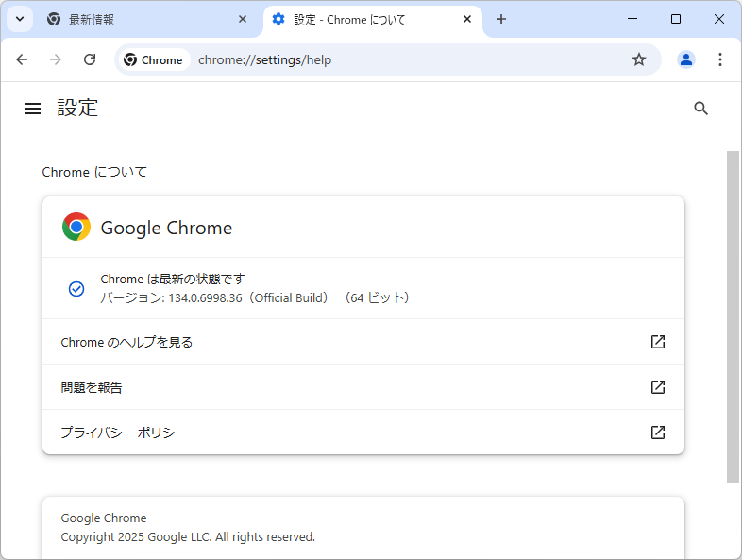Bookmark this page with star icon

coord(639,59)
